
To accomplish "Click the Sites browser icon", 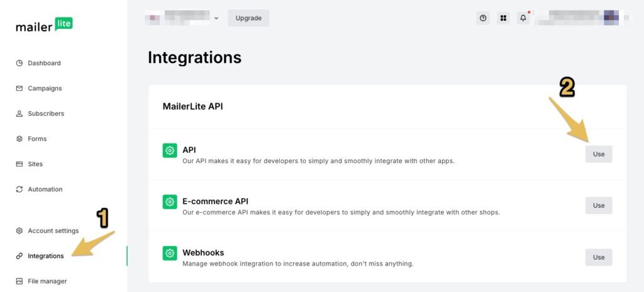I will pos(19,164).
